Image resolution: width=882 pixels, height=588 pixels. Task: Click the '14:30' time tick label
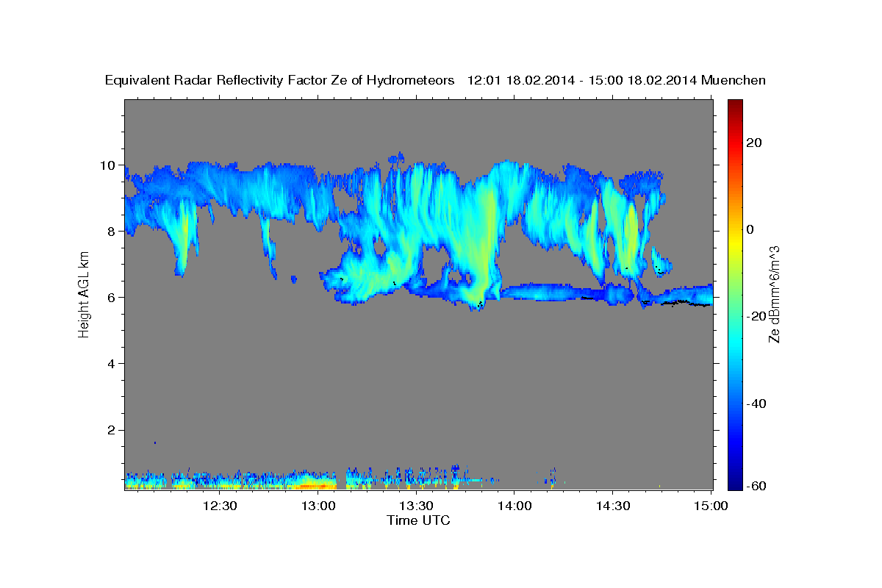point(612,506)
